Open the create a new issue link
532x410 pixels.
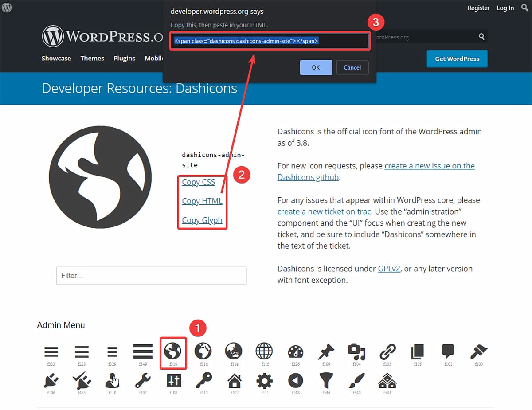pyautogui.click(x=376, y=172)
